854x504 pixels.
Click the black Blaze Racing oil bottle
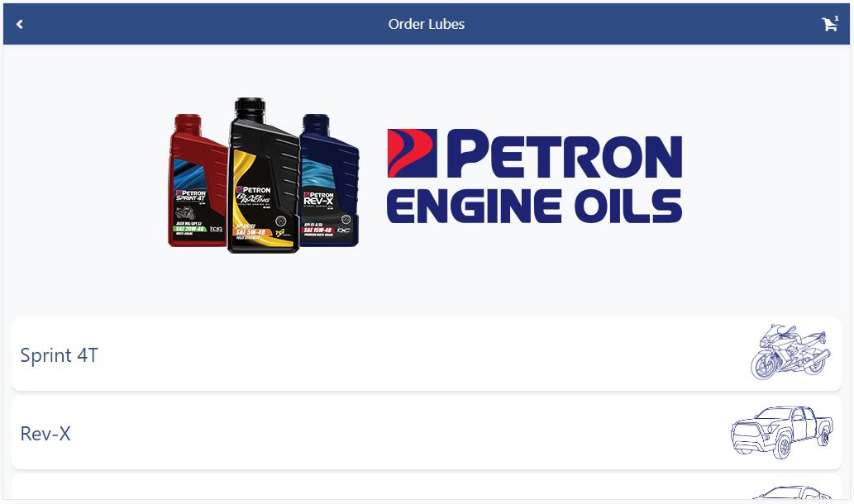[x=264, y=175]
